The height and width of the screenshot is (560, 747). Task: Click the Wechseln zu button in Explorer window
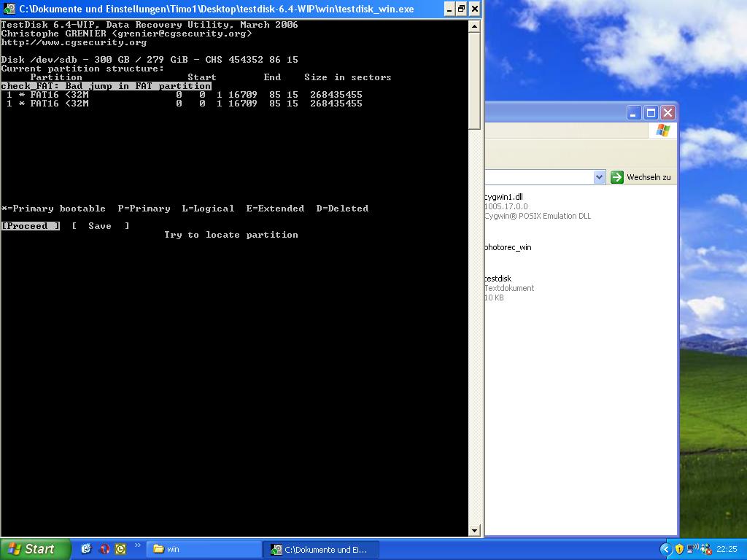642,177
